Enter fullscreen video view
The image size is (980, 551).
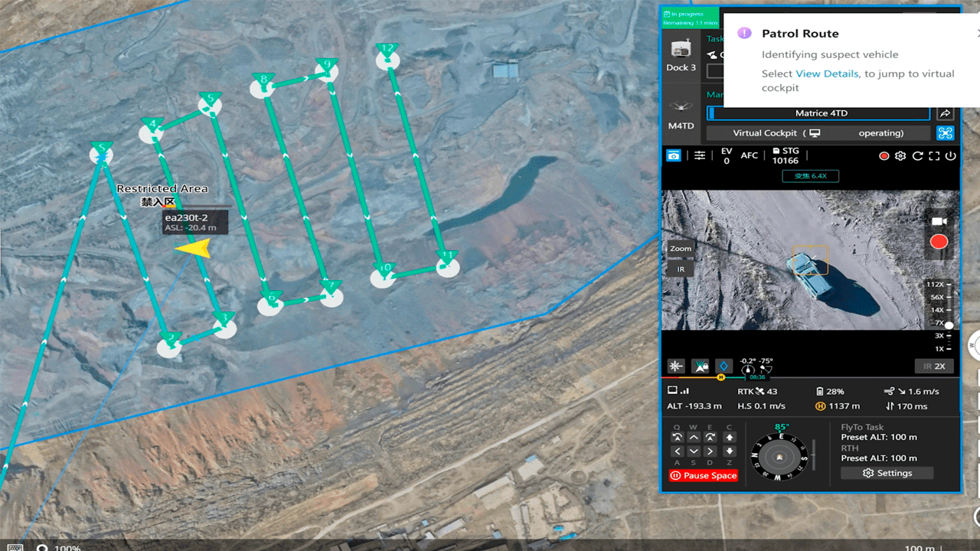coord(933,156)
